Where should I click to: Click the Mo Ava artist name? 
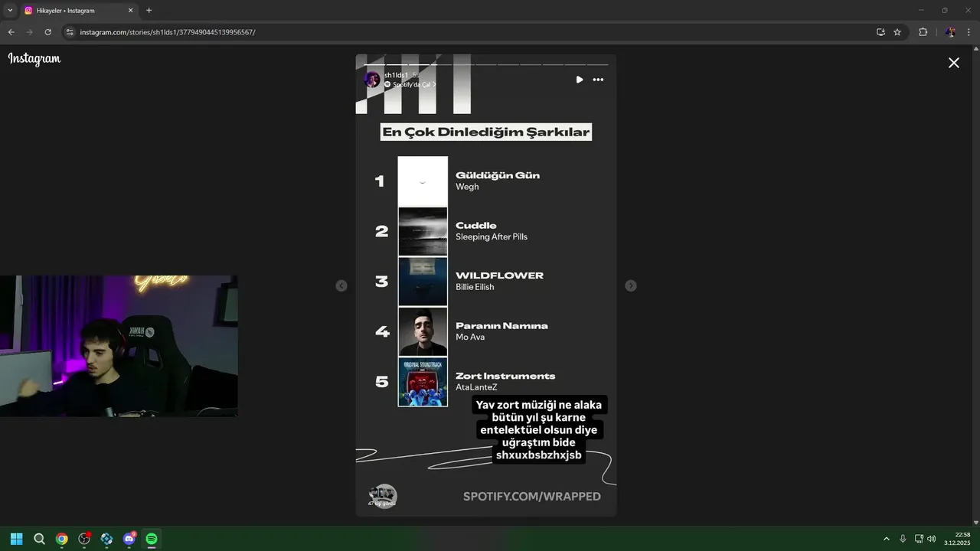(x=470, y=337)
